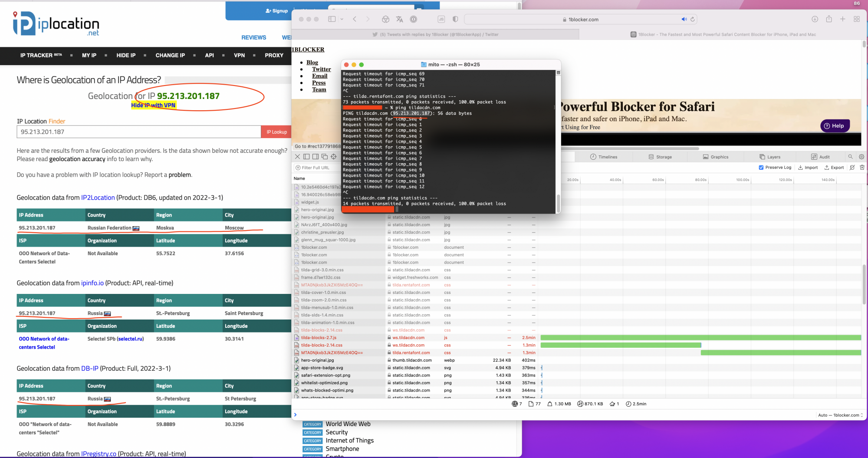Dock the Web Inspector to the right side
868x458 pixels.
pyautogui.click(x=316, y=157)
